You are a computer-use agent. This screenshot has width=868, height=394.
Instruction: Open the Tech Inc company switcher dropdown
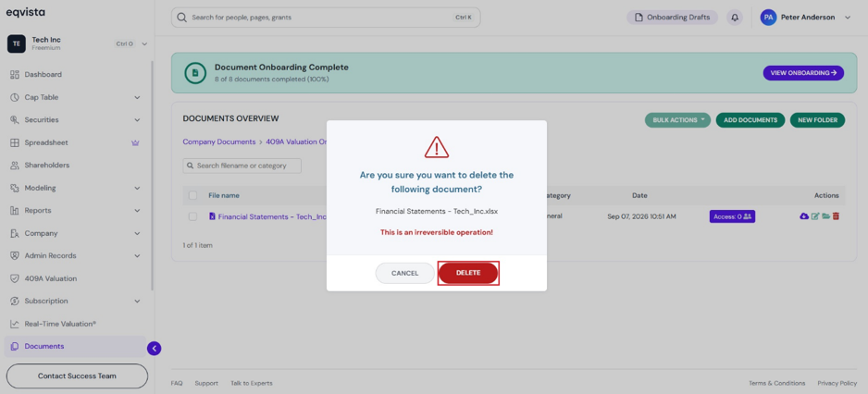144,43
